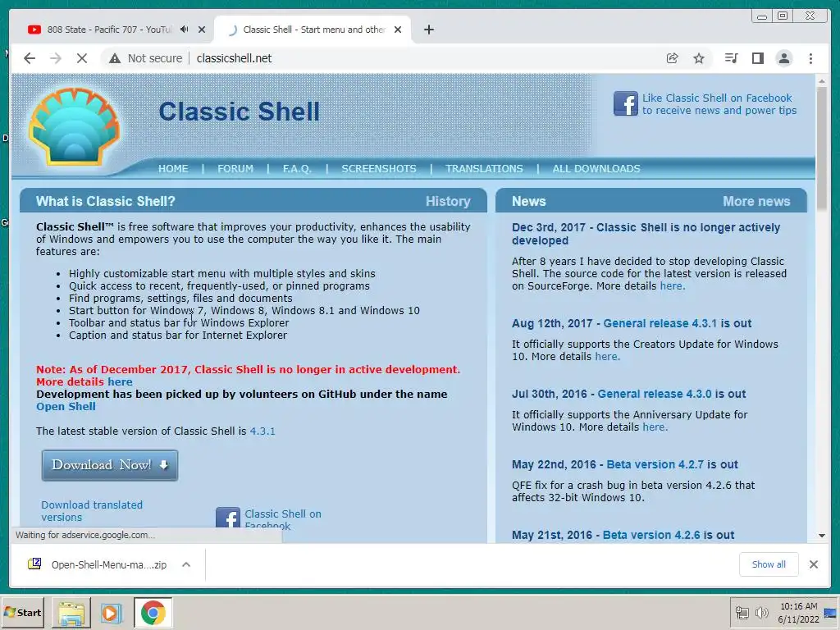Open the volume speaker tray icon
This screenshot has width=840, height=630.
(760, 613)
